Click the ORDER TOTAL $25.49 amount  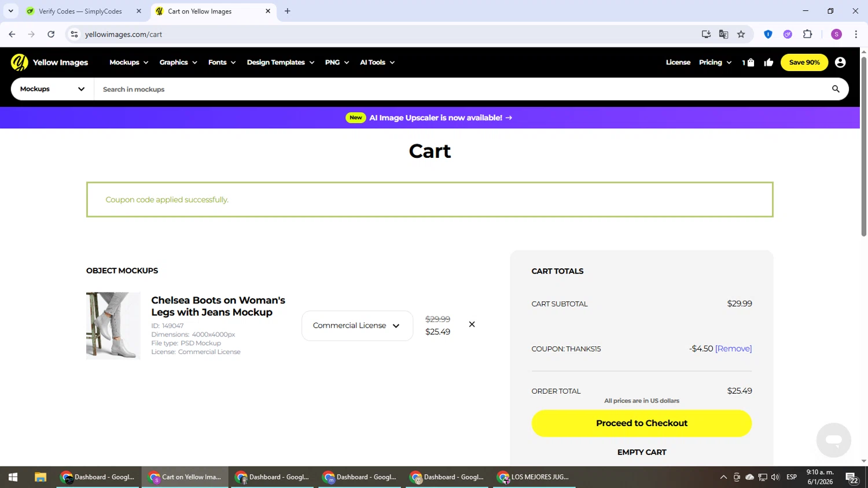[740, 391]
